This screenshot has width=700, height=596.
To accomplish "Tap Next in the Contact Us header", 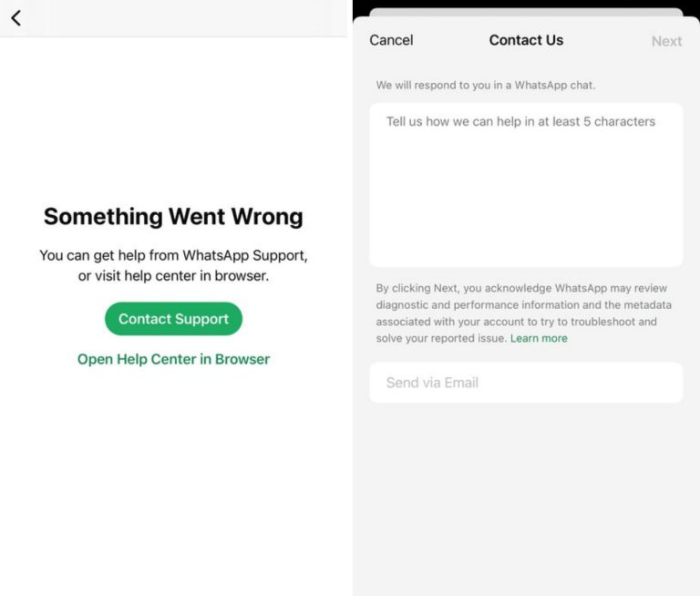I will coord(666,41).
